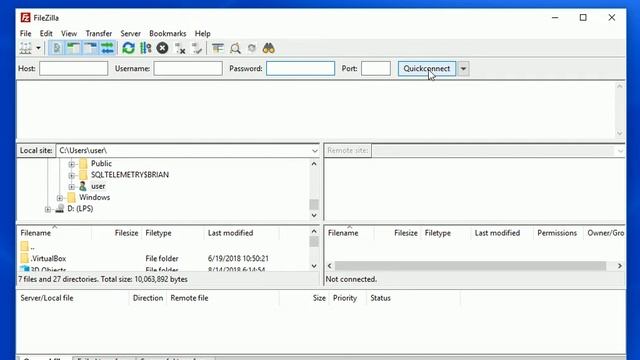640x360 pixels.
Task: Open the Local site path dropdown
Action: point(314,151)
